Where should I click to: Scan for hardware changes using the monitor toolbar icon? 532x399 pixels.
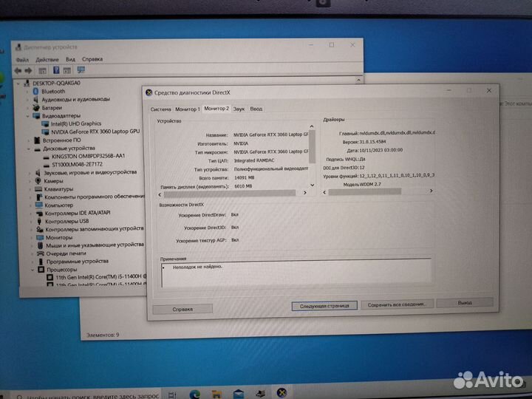click(81, 70)
